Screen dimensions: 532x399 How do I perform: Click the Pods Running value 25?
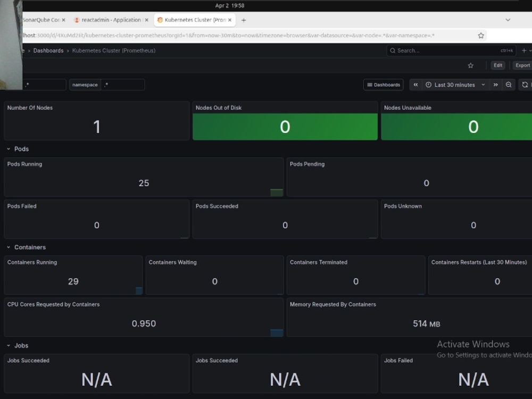pos(144,183)
